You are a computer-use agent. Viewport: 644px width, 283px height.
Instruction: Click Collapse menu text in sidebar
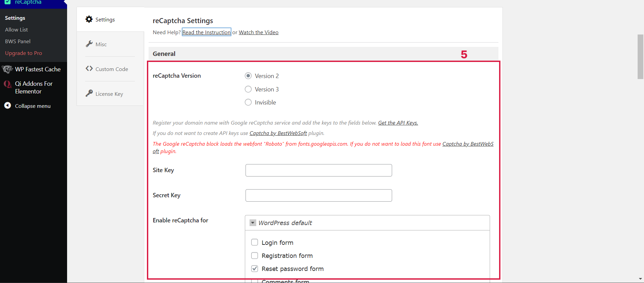33,106
